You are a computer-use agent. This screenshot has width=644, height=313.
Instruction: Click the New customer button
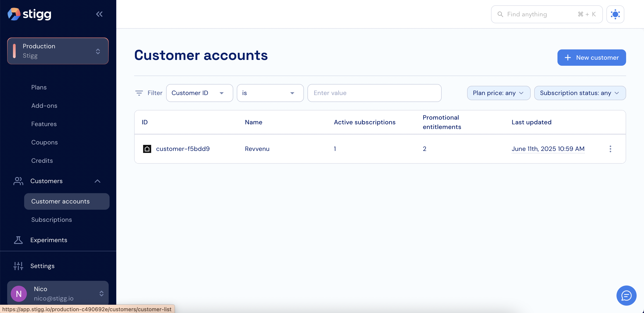tap(591, 58)
